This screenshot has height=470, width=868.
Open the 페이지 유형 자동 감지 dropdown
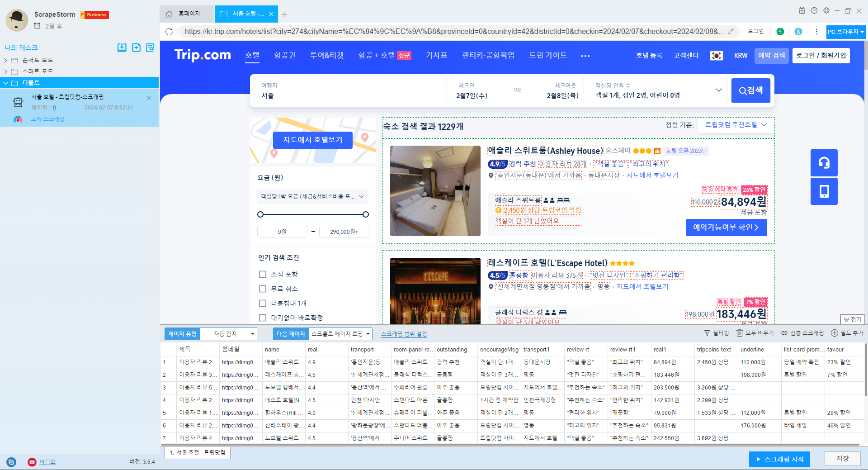[x=228, y=334]
